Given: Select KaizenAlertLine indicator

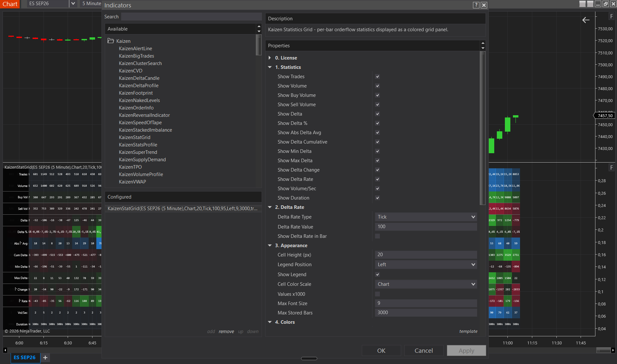Looking at the screenshot, I should coord(135,49).
